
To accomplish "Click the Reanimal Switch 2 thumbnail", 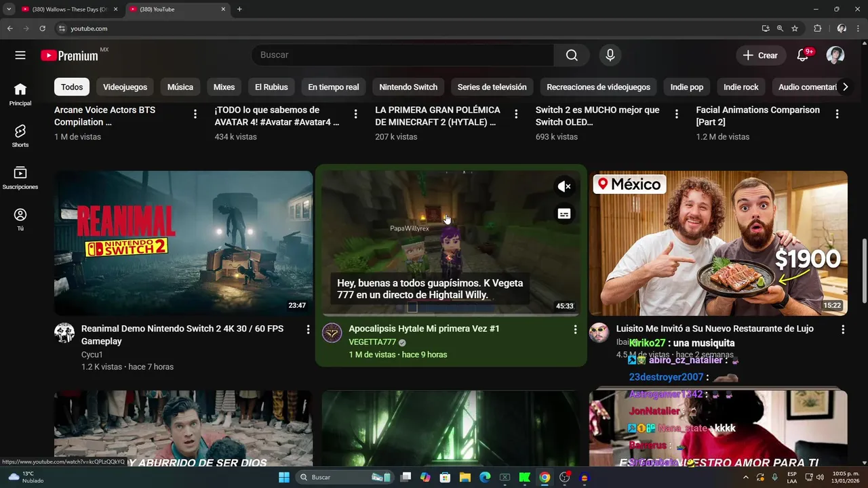I will [183, 243].
